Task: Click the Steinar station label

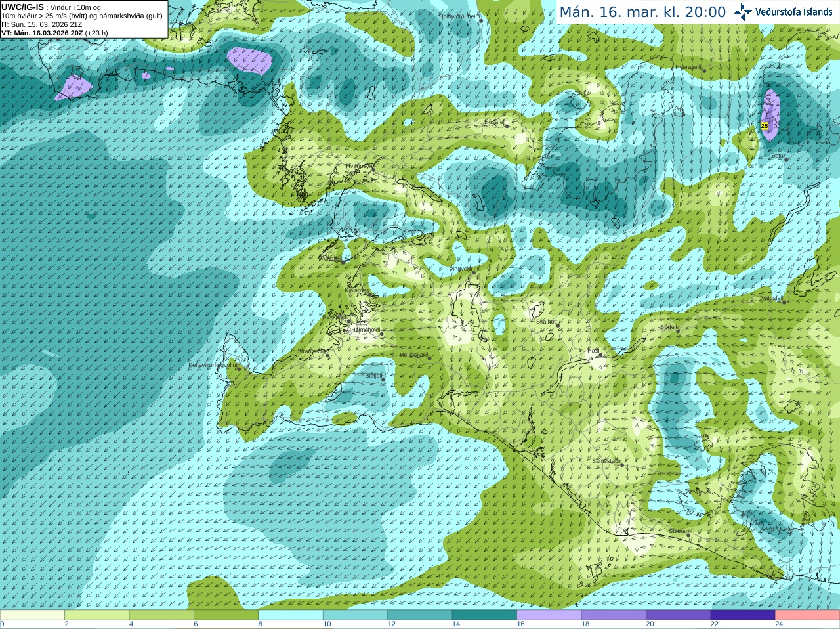Action: pos(678,531)
